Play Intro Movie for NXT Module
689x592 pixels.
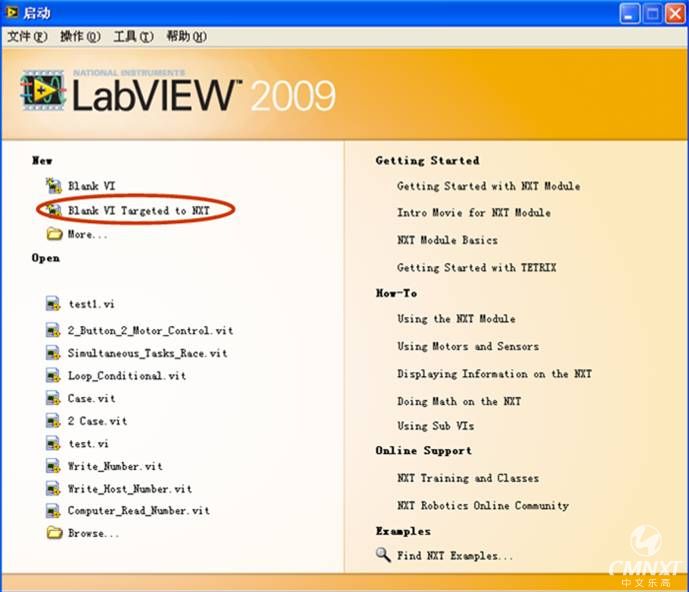(474, 213)
